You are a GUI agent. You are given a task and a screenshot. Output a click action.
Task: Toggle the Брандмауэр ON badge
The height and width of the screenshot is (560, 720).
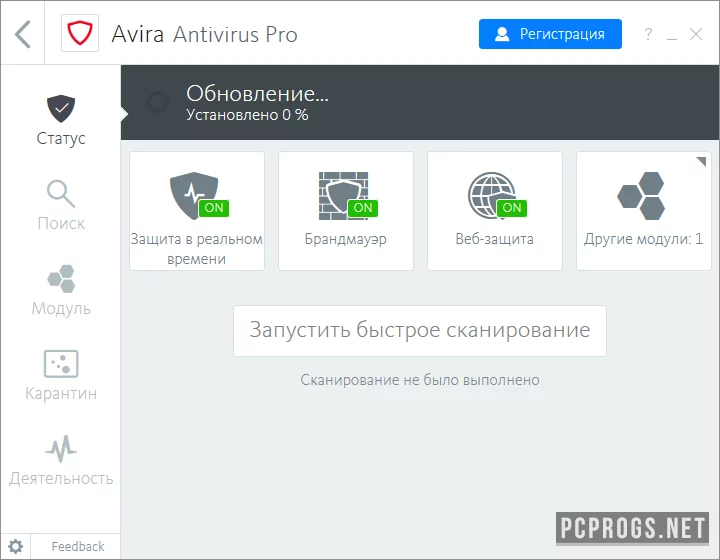[363, 208]
